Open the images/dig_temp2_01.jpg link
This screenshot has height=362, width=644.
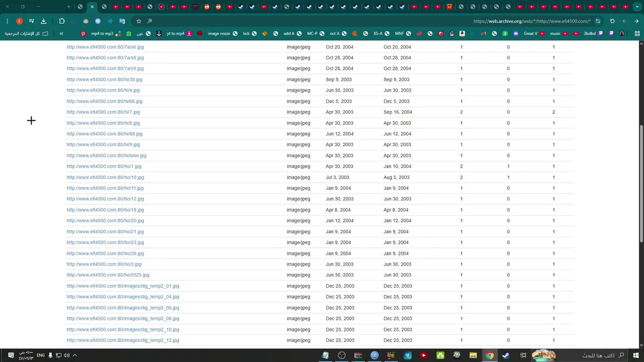pos(123,286)
